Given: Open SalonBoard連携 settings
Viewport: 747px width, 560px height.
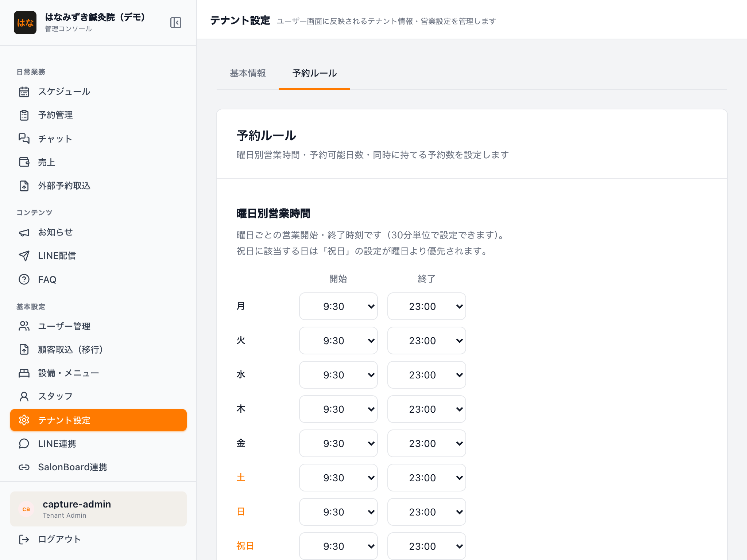Looking at the screenshot, I should (x=98, y=467).
